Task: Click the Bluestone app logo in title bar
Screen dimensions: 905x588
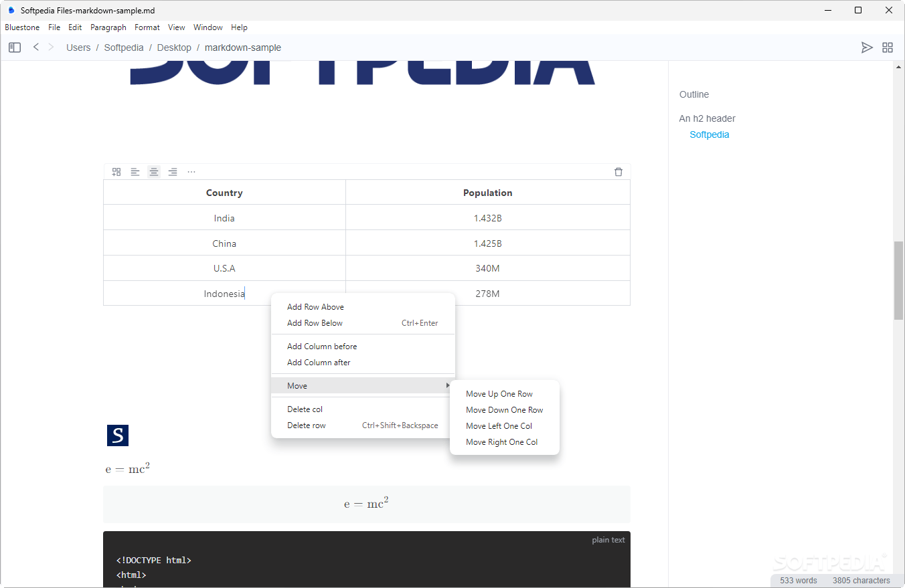Action: (11, 10)
